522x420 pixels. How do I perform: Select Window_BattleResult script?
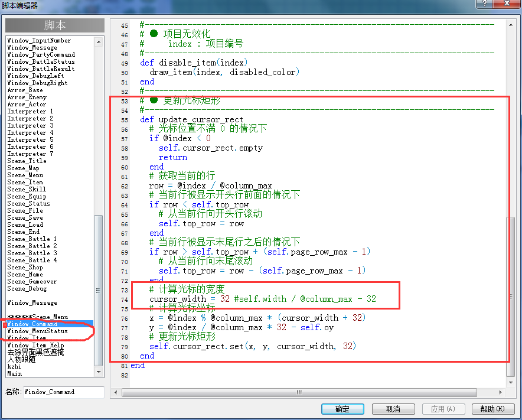coord(41,69)
